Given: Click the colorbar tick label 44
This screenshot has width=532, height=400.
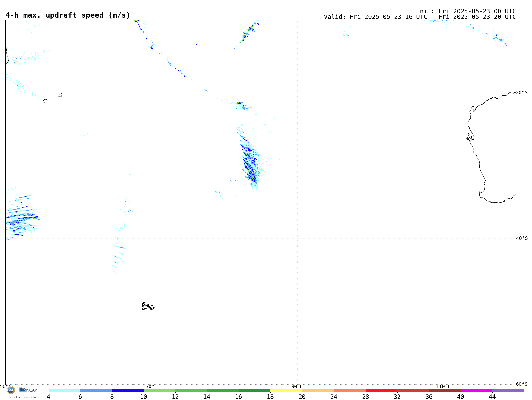Looking at the screenshot, I should [492, 397].
